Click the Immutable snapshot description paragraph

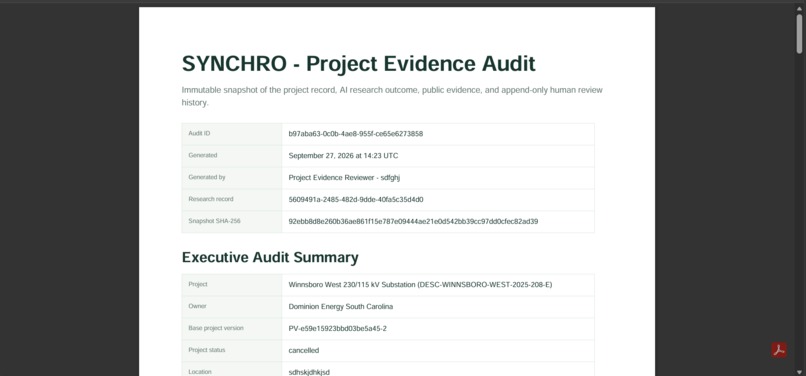392,96
